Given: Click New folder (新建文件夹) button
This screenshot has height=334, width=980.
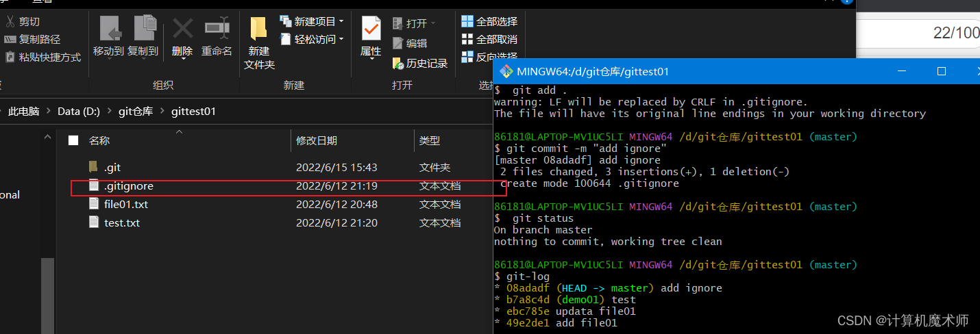Looking at the screenshot, I should coord(259,42).
